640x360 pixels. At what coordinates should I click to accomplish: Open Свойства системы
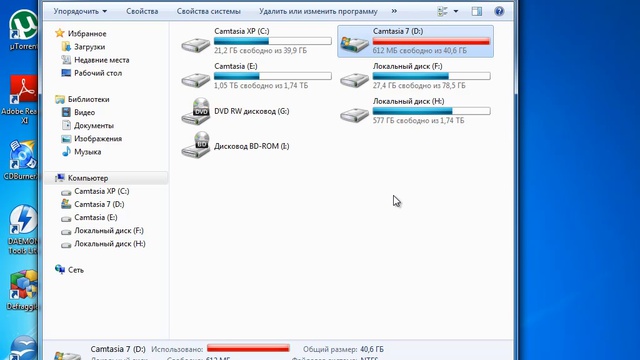[209, 11]
